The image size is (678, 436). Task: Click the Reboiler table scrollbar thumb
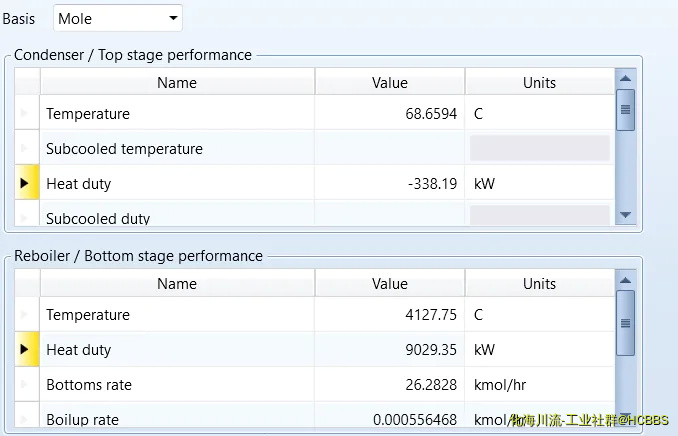pyautogui.click(x=625, y=323)
